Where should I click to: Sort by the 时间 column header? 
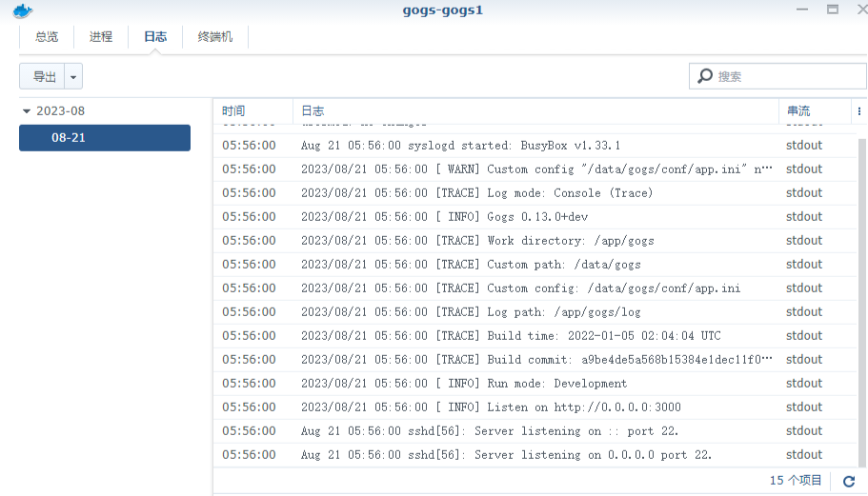[253, 111]
